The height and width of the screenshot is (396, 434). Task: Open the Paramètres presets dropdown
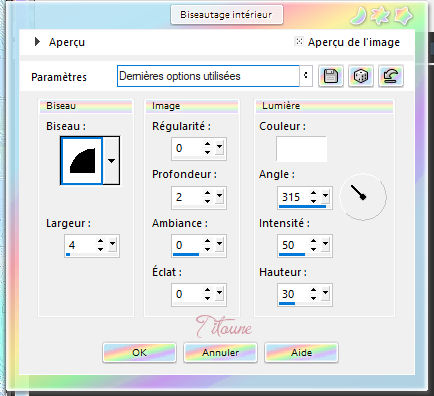click(x=306, y=76)
